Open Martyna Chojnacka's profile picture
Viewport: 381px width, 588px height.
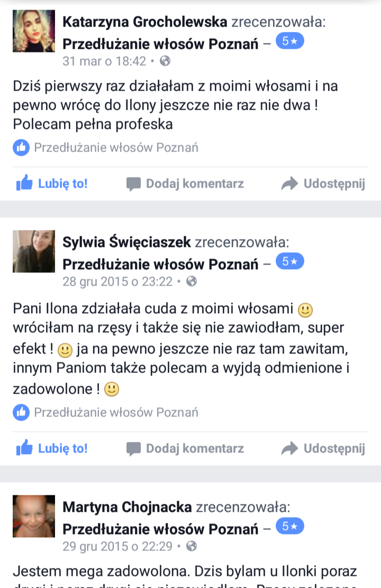tap(34, 516)
